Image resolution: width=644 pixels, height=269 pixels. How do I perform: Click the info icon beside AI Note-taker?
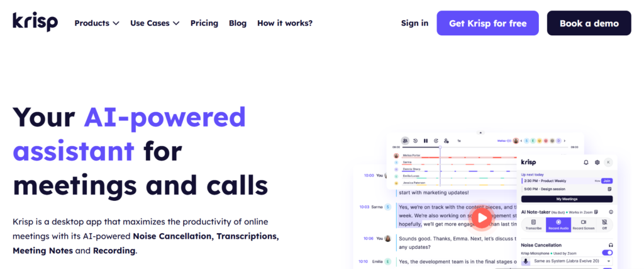(611, 212)
